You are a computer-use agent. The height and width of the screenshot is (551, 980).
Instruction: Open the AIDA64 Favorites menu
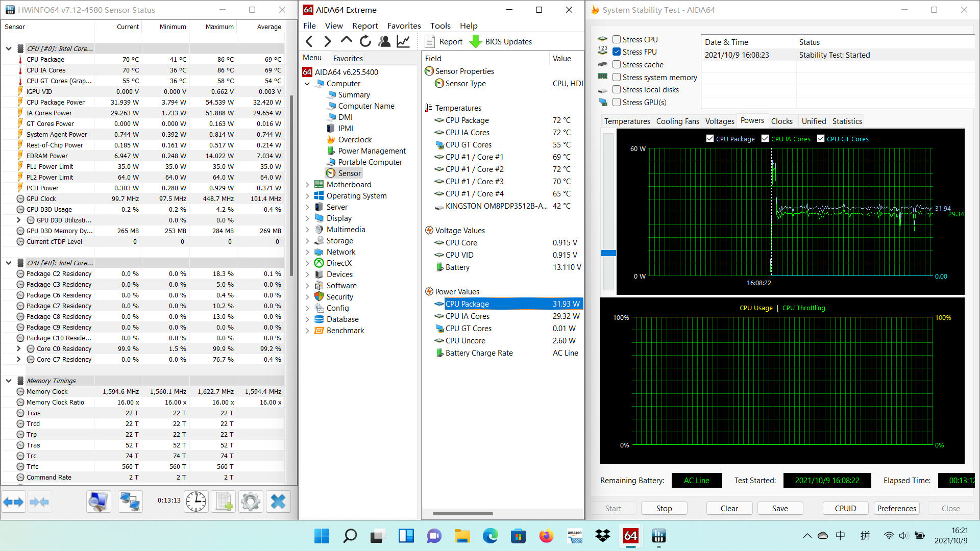(404, 26)
